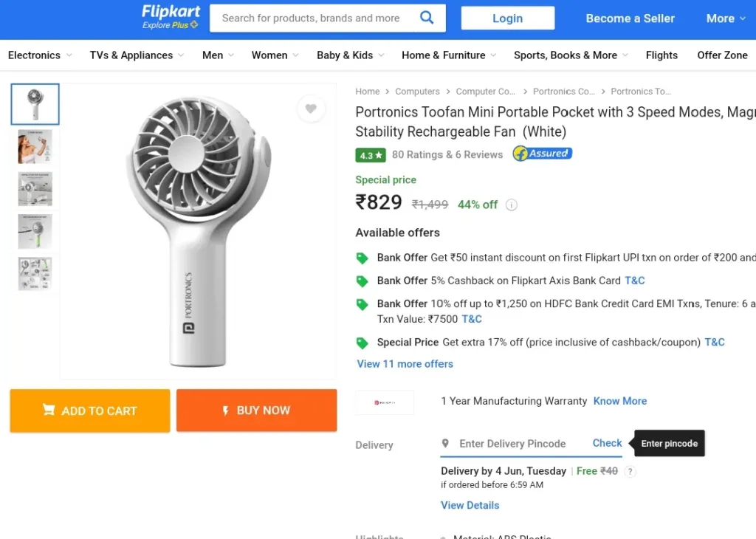The width and height of the screenshot is (756, 539).
Task: Click the Portronics brand logo near warranty
Action: tap(385, 402)
